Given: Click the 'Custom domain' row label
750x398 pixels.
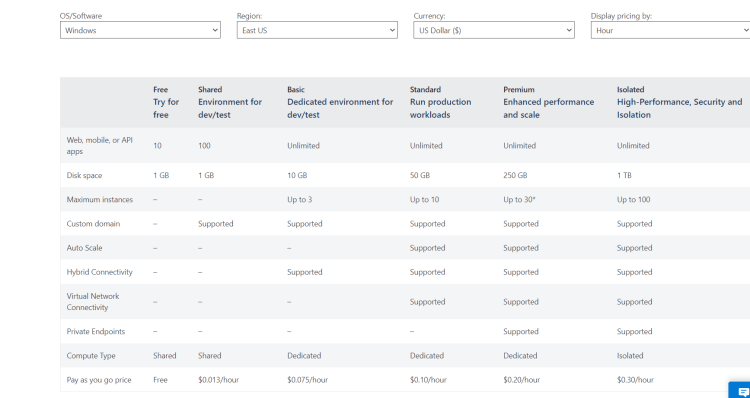Looking at the screenshot, I should (x=93, y=224).
